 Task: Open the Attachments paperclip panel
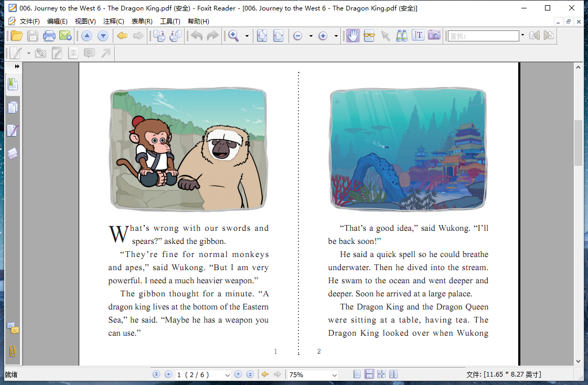tap(13, 351)
